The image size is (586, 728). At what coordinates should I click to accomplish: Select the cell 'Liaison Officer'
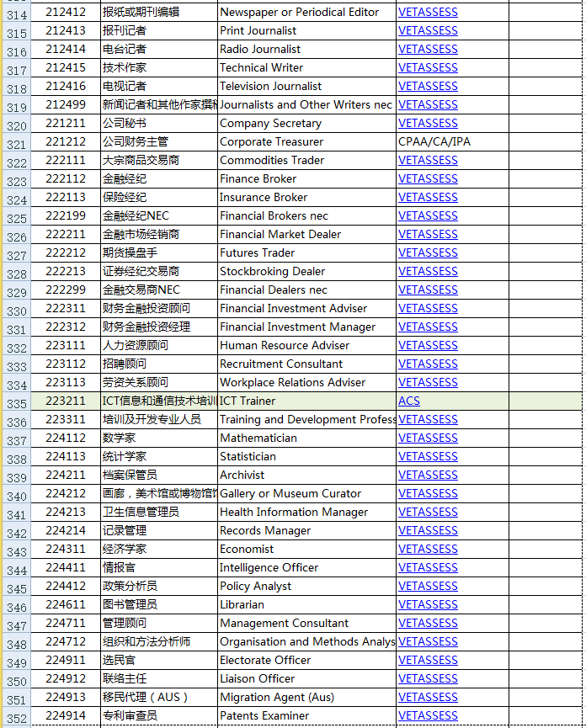306,679
